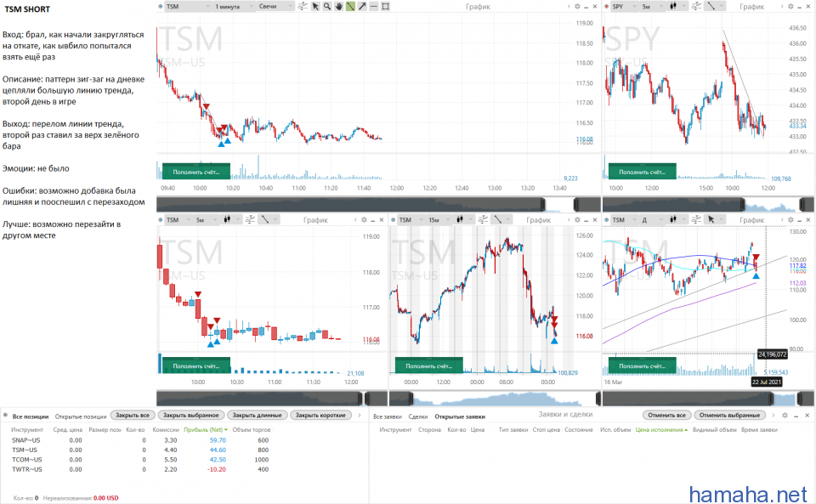The image size is (816, 504).
Task: Show more position buttons with right chevron
Action: point(359,415)
